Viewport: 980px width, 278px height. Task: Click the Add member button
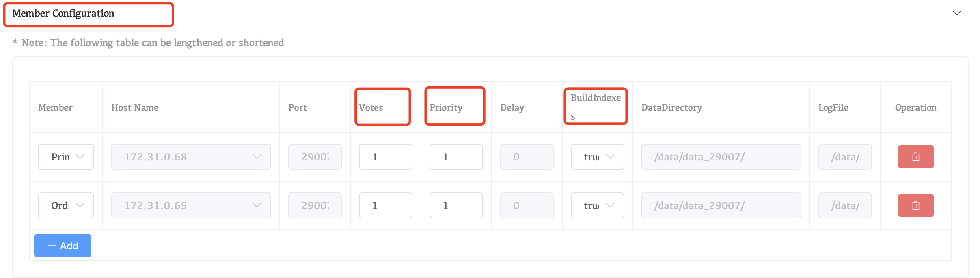click(x=63, y=246)
